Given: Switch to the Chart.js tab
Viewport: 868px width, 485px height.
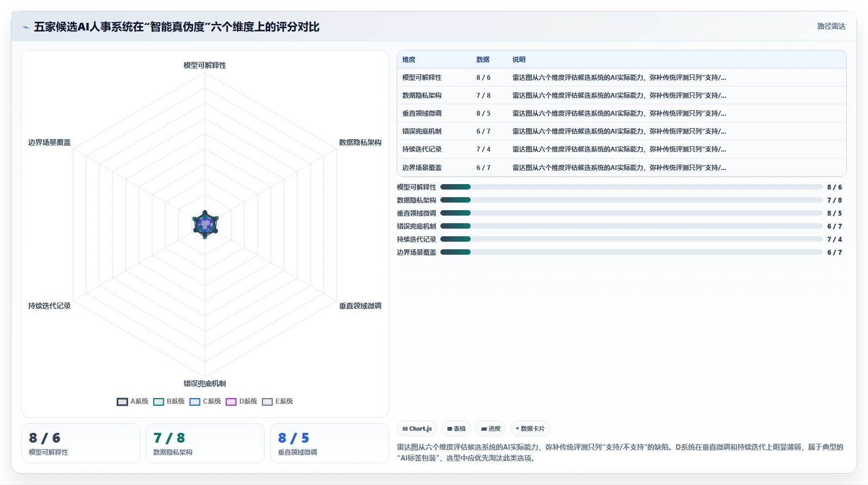Looking at the screenshot, I should coord(417,429).
